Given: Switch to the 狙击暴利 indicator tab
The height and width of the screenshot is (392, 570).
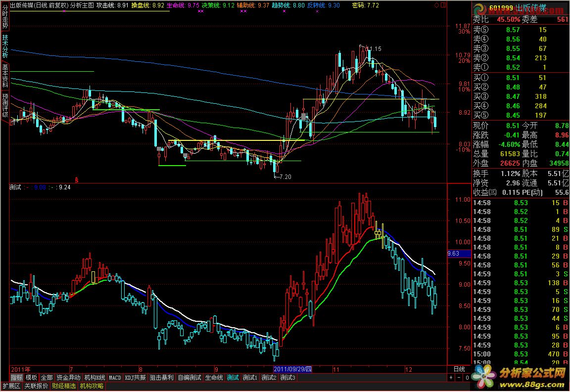Looking at the screenshot, I should [x=161, y=378].
